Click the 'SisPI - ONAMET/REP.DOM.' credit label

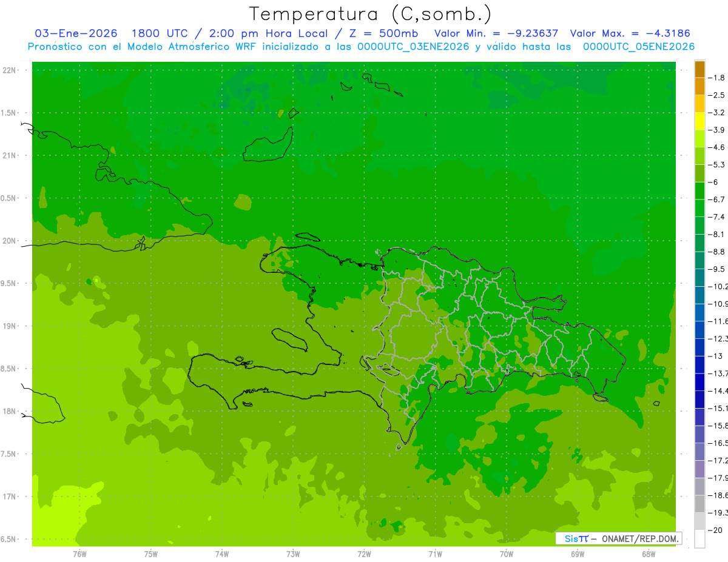[x=618, y=538]
